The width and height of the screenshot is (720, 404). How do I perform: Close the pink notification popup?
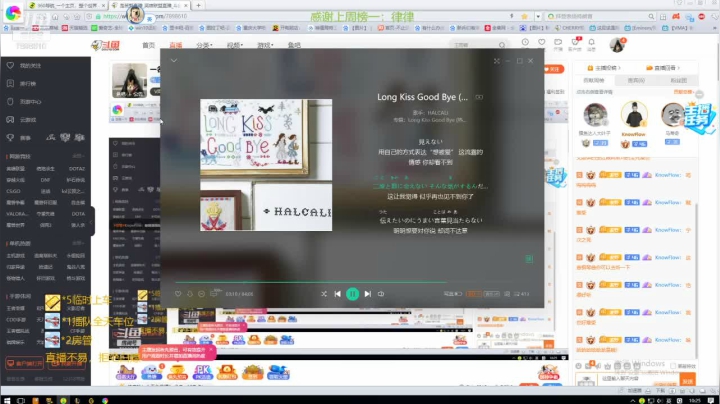[211, 349]
